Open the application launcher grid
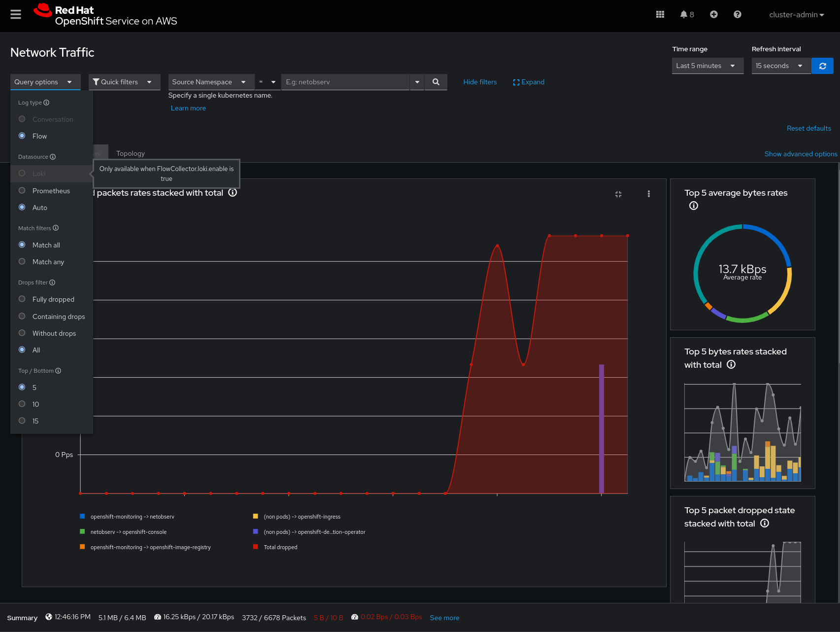Image resolution: width=840 pixels, height=632 pixels. (x=660, y=14)
